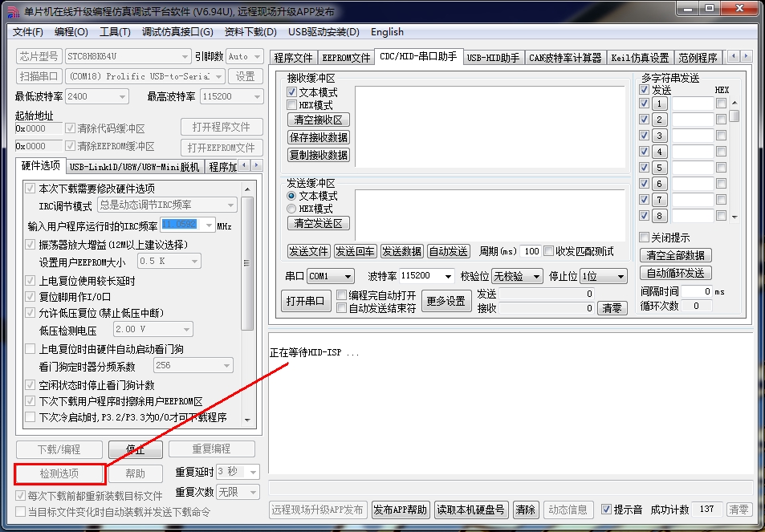Click the send buffer text area

pyautogui.click(x=490, y=215)
